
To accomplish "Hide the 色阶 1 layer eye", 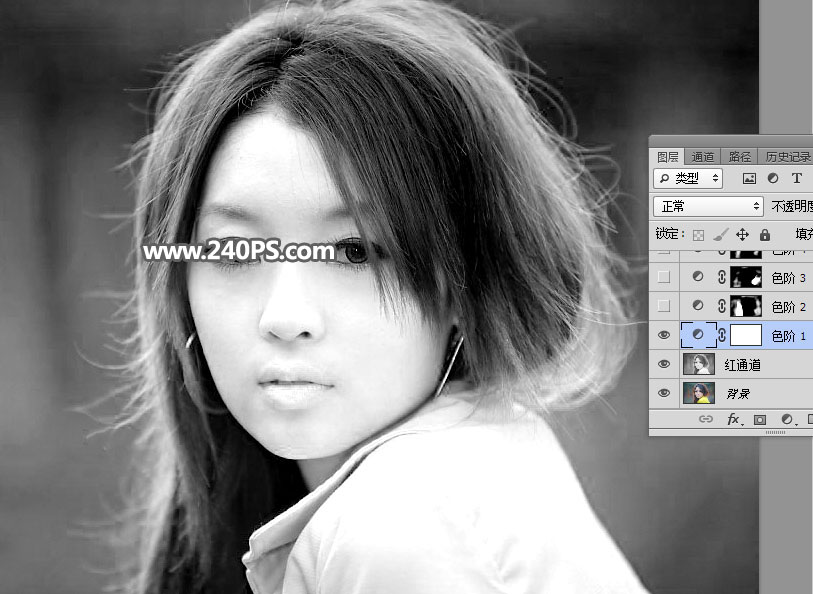I will 664,335.
